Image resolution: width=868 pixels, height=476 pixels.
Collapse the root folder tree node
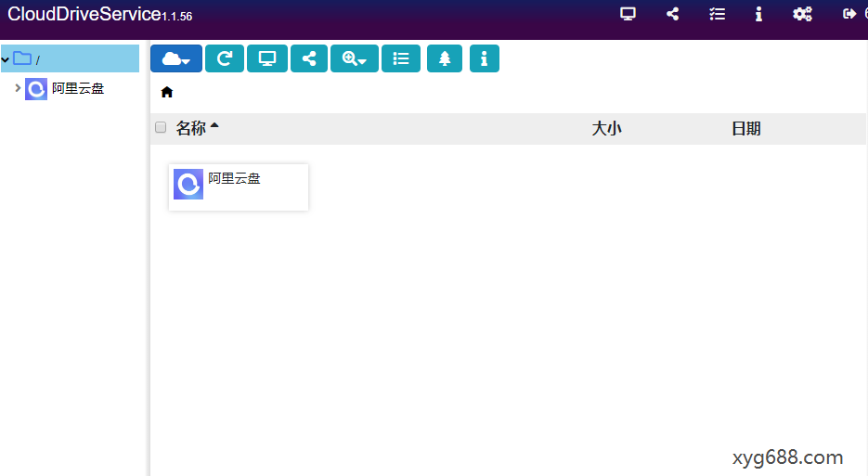click(x=6, y=59)
